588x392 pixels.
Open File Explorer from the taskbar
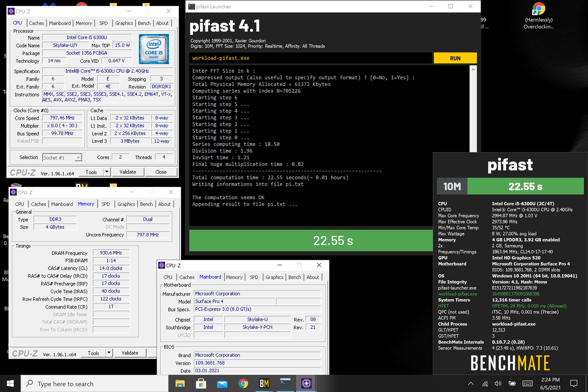[x=180, y=383]
